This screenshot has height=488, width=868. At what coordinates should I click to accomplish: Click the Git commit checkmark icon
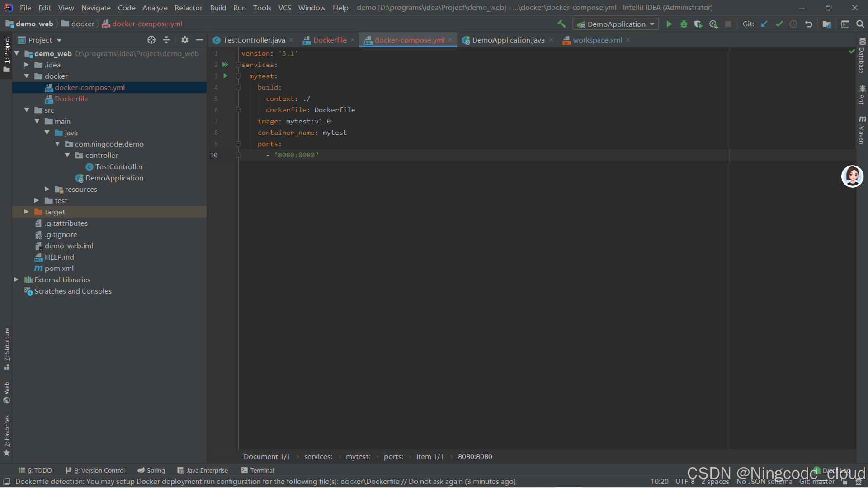pyautogui.click(x=779, y=24)
